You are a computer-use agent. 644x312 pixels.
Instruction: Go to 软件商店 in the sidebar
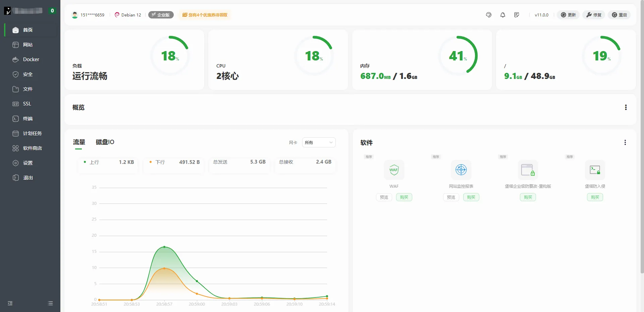(x=32, y=148)
